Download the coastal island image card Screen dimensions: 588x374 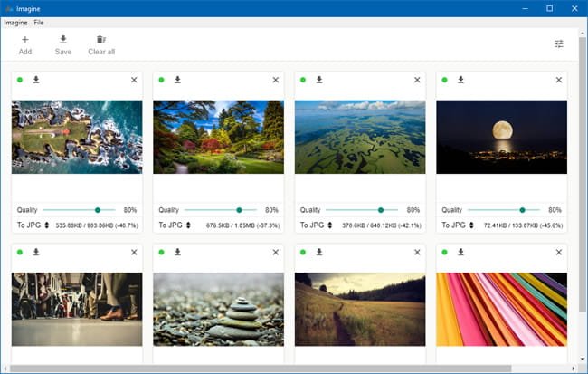tap(36, 80)
